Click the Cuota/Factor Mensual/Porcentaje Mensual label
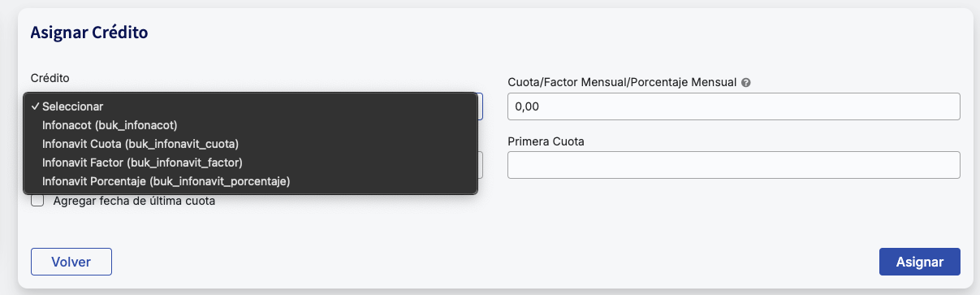The image size is (980, 295). point(622,83)
